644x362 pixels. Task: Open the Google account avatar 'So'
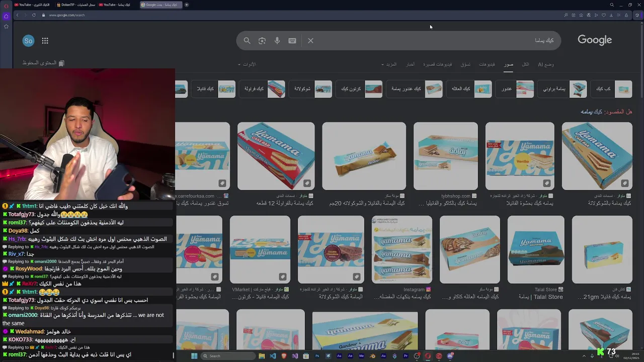click(x=28, y=41)
